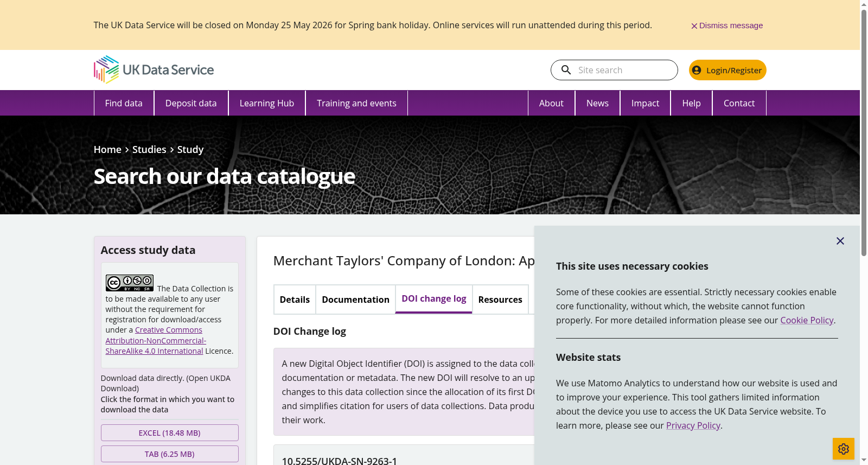Open cookie settings gear icon
This screenshot has height=465, width=868.
(843, 449)
